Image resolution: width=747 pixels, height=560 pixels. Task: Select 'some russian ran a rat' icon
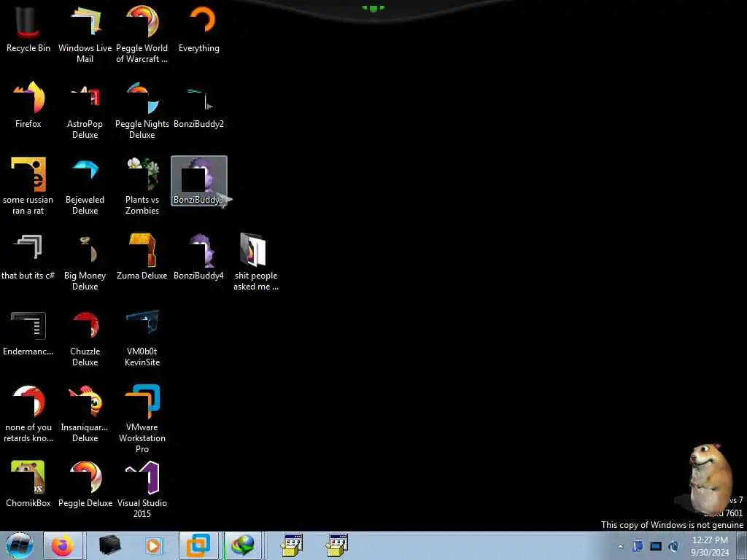pos(28,186)
